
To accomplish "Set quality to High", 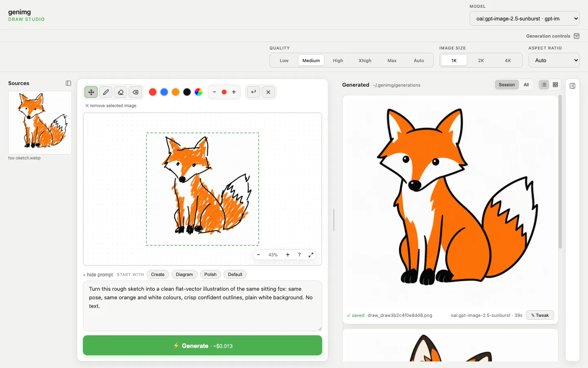I will click(x=338, y=61).
